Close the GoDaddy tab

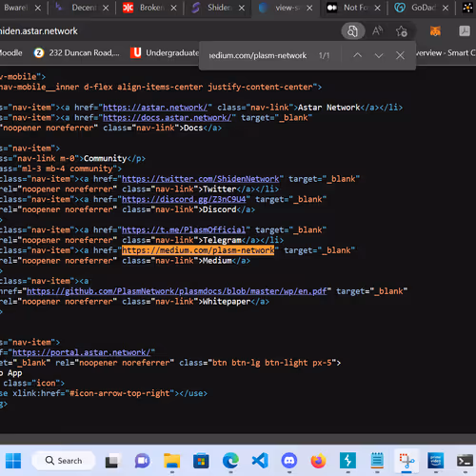(x=446, y=8)
